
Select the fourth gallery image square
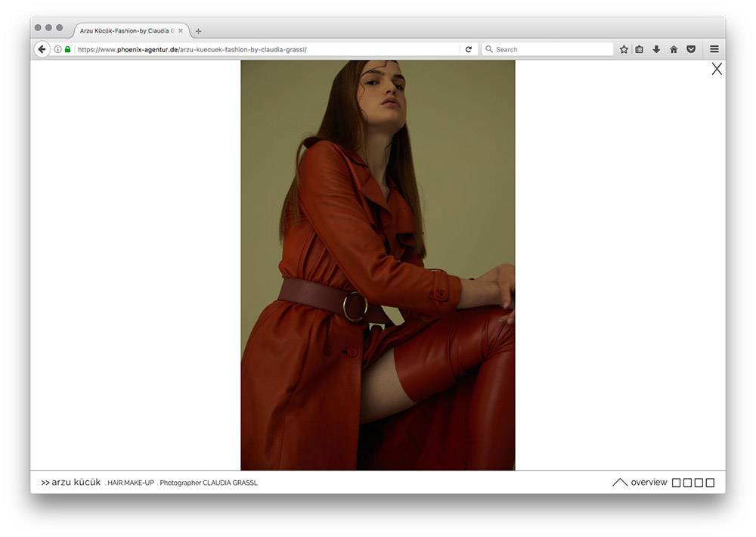[x=710, y=483]
